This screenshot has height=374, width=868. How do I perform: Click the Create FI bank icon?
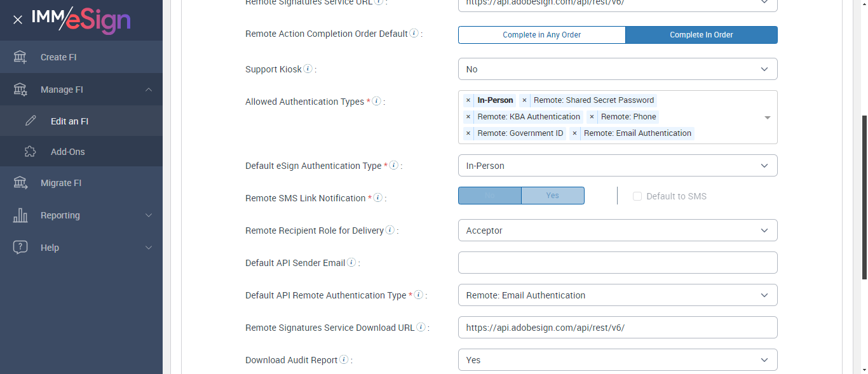click(x=20, y=57)
